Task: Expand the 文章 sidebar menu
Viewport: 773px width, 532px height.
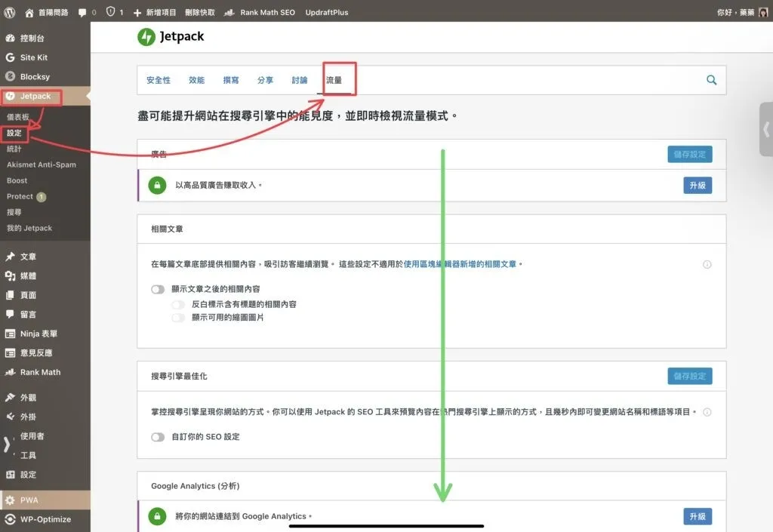Action: point(28,257)
